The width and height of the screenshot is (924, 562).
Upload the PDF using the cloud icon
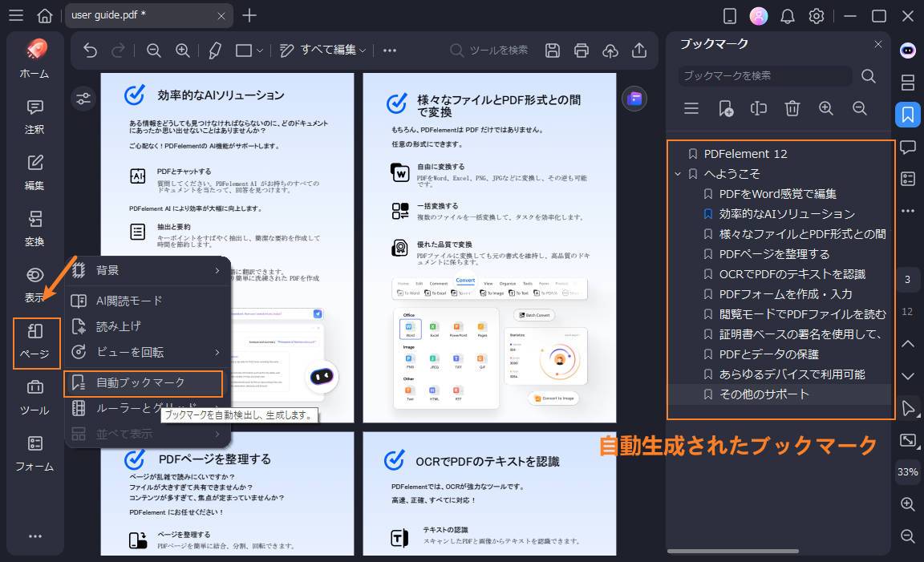click(610, 50)
